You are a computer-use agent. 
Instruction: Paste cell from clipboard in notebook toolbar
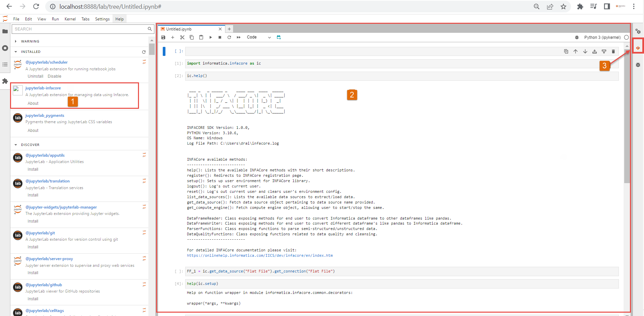(201, 37)
